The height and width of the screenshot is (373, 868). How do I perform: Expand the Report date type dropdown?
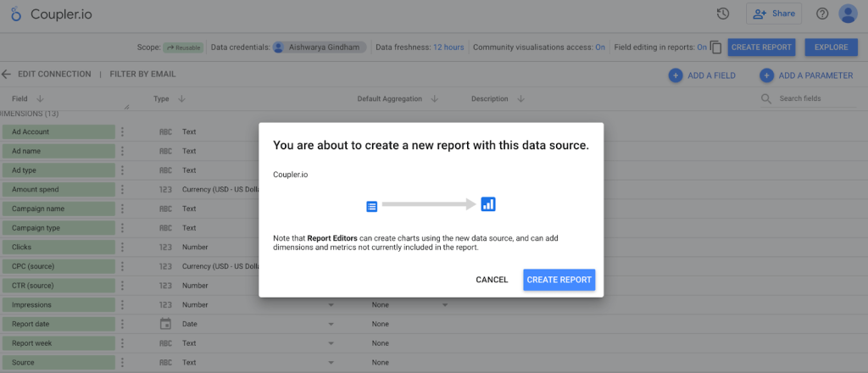(x=331, y=325)
